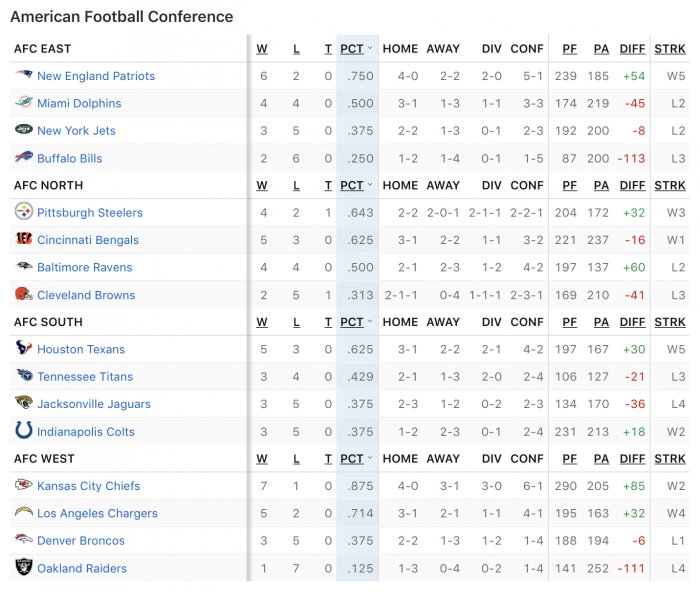Screen dimensions: 700x592
Task: Open the Los Angeles Chargers team link
Action: coord(97,513)
